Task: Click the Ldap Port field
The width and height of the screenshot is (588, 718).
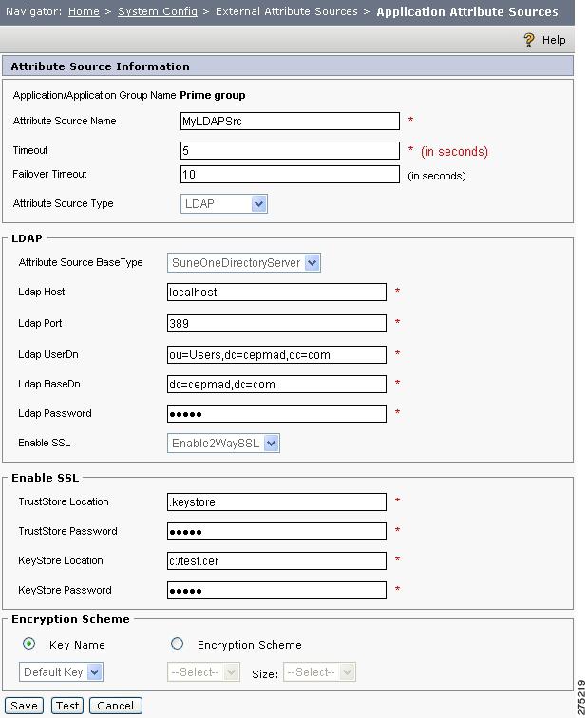Action: click(x=276, y=323)
